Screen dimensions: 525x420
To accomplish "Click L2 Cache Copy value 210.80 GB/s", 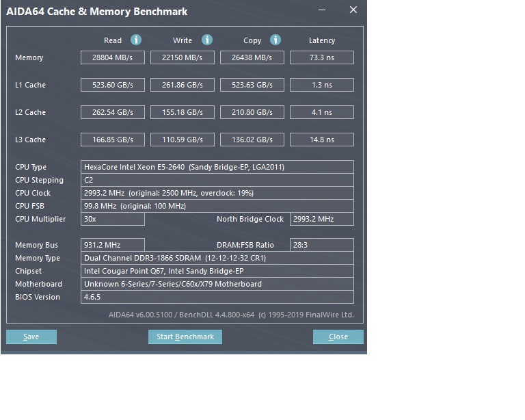I will [x=252, y=112].
